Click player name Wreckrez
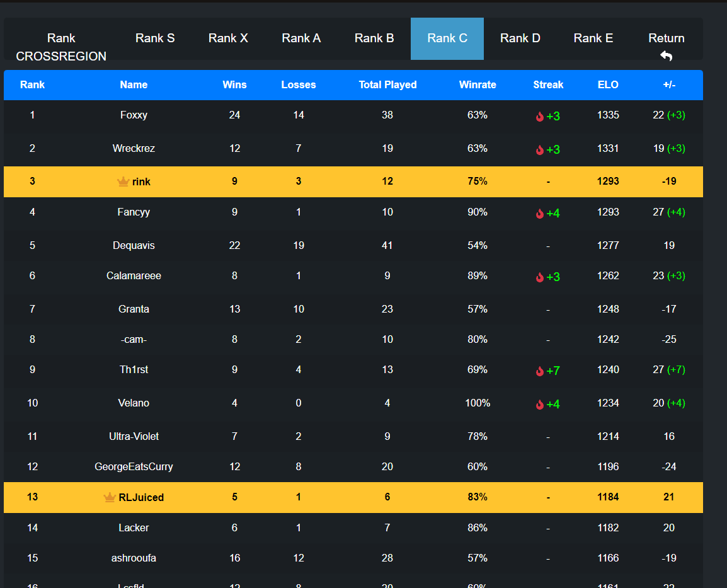This screenshot has height=588, width=727. click(x=134, y=148)
